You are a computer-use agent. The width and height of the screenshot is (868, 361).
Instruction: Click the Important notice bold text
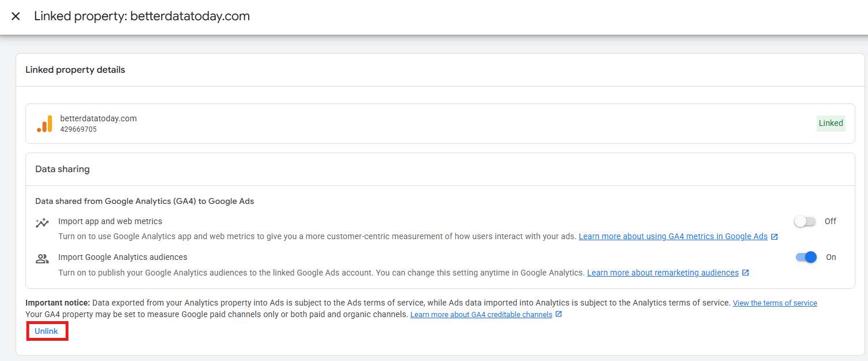point(58,303)
